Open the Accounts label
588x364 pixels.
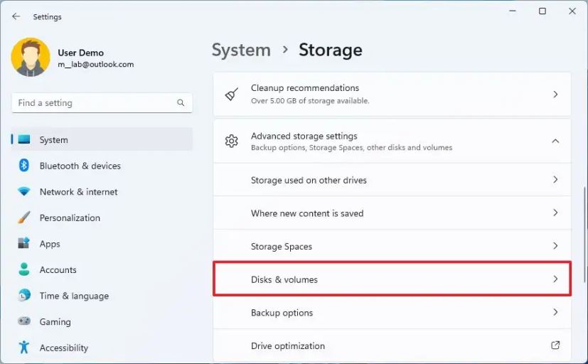pos(58,270)
